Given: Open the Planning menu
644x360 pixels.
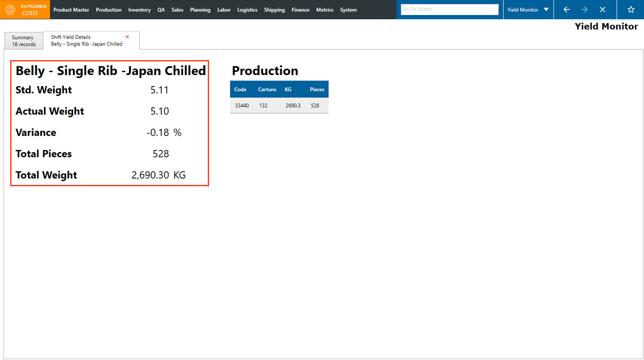Looking at the screenshot, I should point(200,10).
